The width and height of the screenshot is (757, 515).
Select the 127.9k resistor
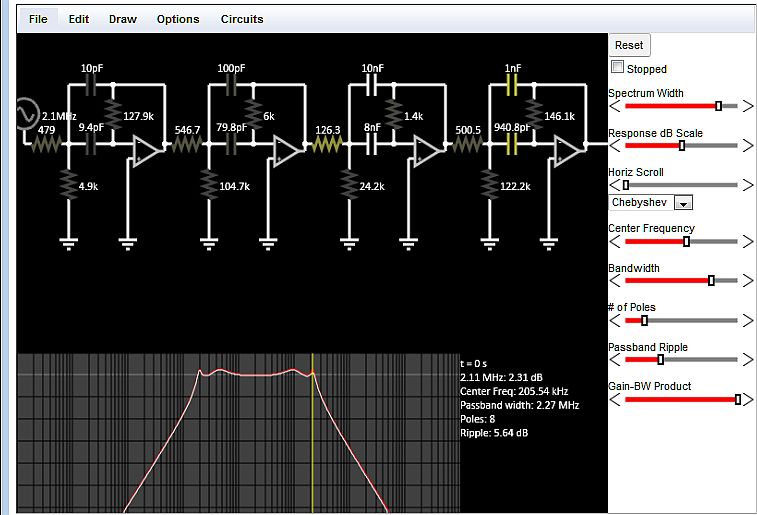(113, 115)
